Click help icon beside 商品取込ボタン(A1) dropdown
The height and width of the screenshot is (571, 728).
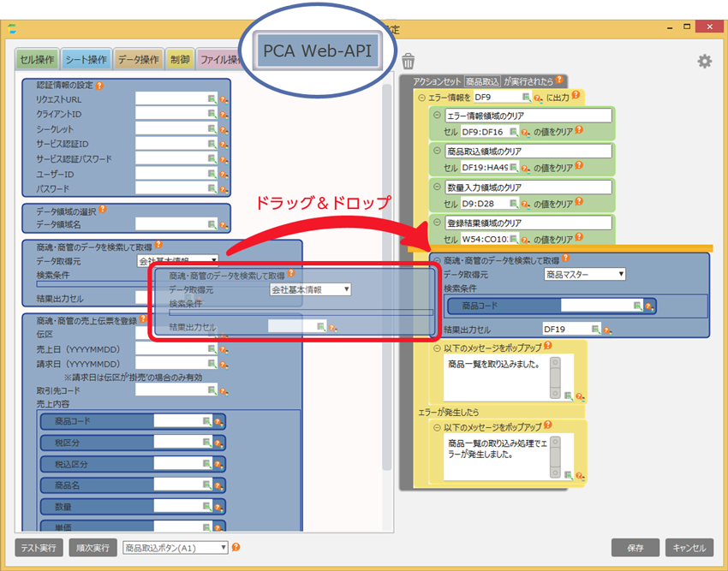pos(236,547)
